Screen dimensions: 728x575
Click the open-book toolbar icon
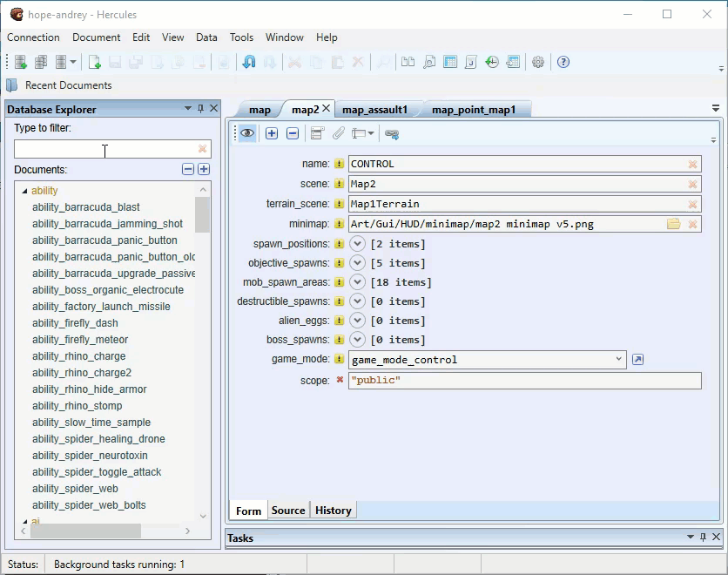[408, 62]
